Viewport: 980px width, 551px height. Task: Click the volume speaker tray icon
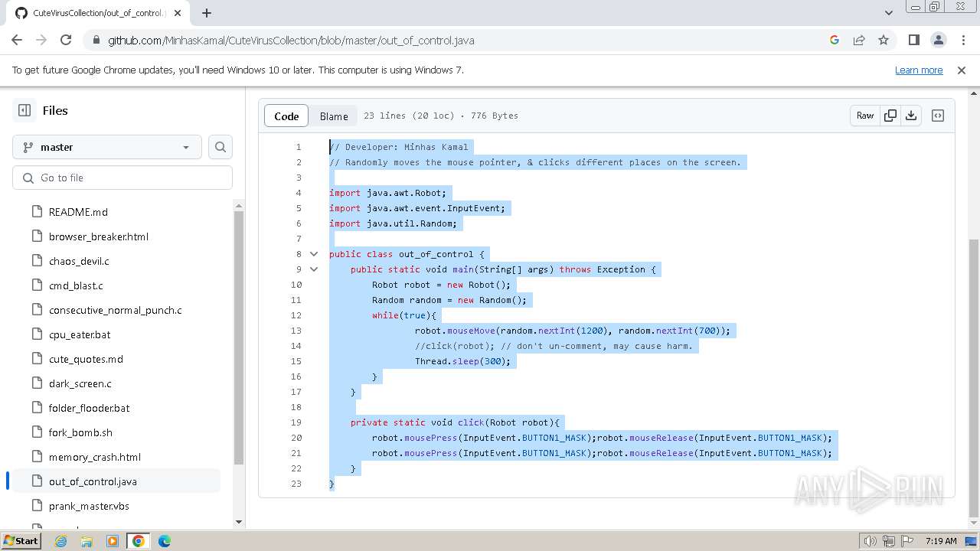point(871,541)
